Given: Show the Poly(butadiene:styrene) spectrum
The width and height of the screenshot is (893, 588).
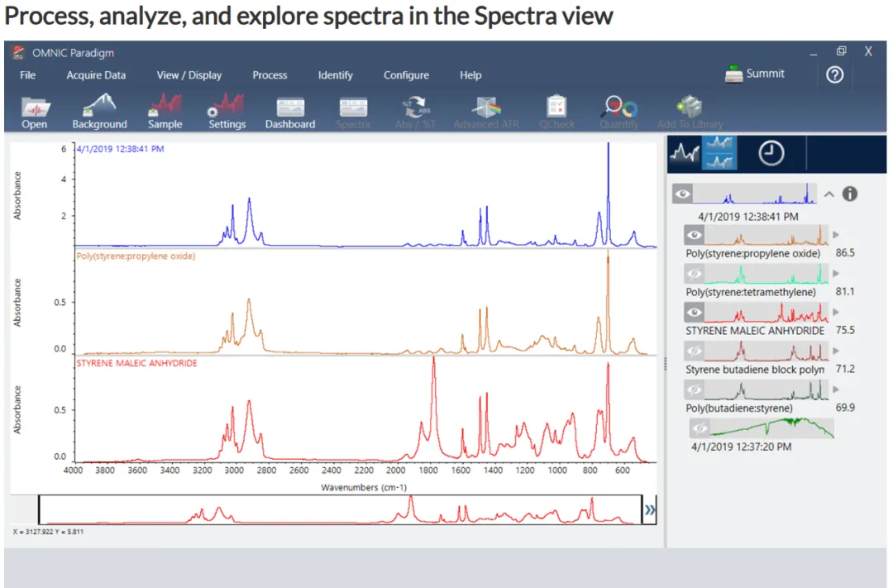Looking at the screenshot, I should pyautogui.click(x=695, y=390).
